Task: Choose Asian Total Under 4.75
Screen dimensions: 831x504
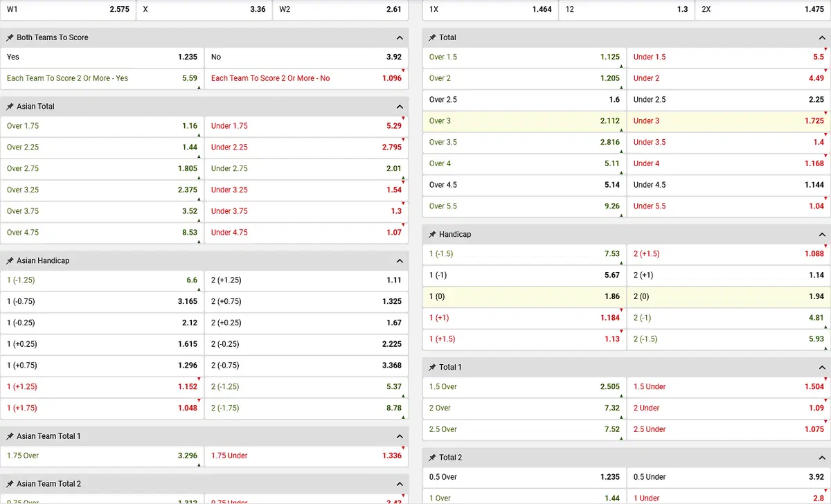Action: click(x=307, y=233)
